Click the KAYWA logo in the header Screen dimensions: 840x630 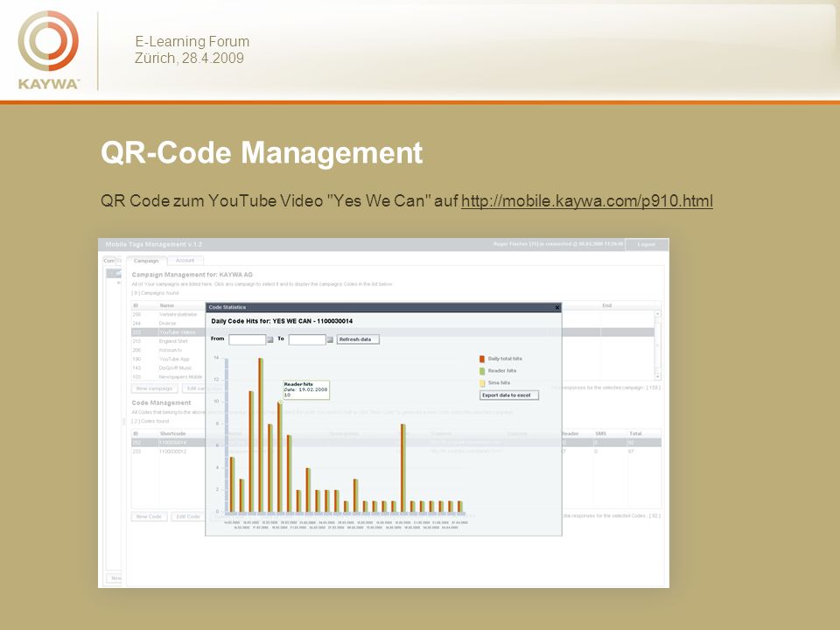(48, 50)
